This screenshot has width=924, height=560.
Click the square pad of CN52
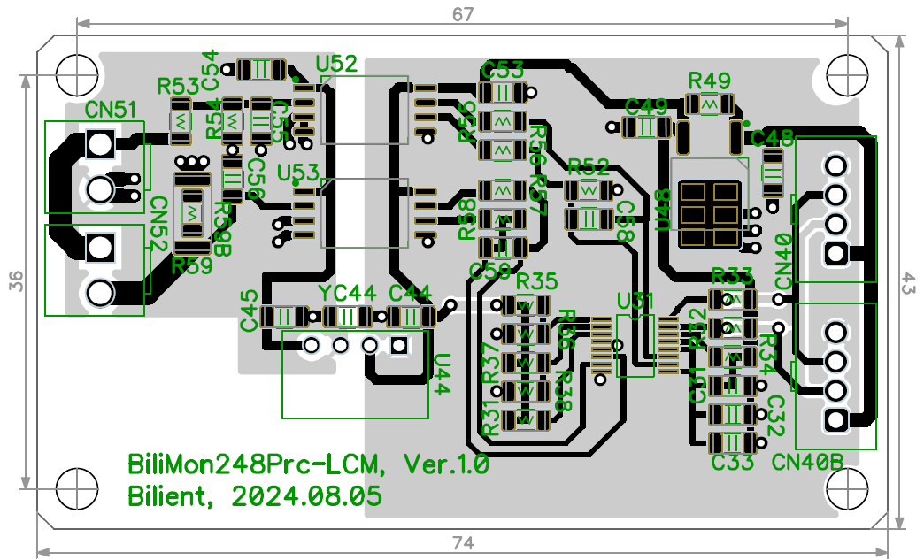100,248
